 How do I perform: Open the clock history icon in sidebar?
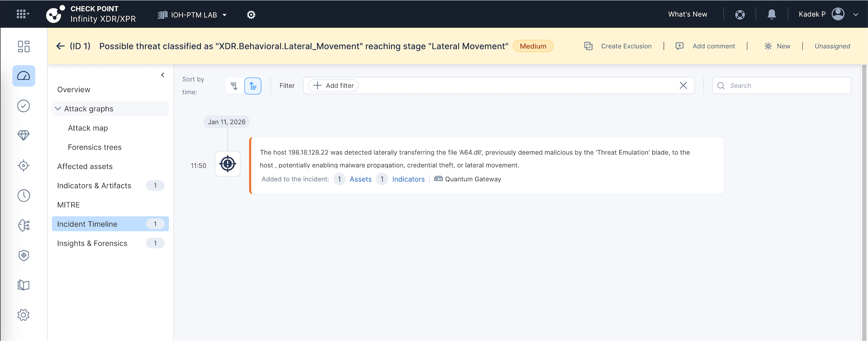[24, 196]
